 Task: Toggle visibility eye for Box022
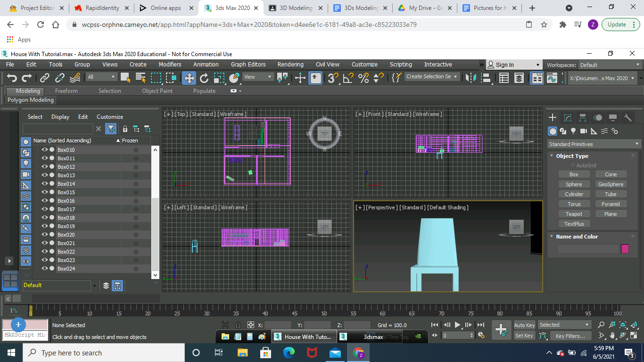pos(45,252)
